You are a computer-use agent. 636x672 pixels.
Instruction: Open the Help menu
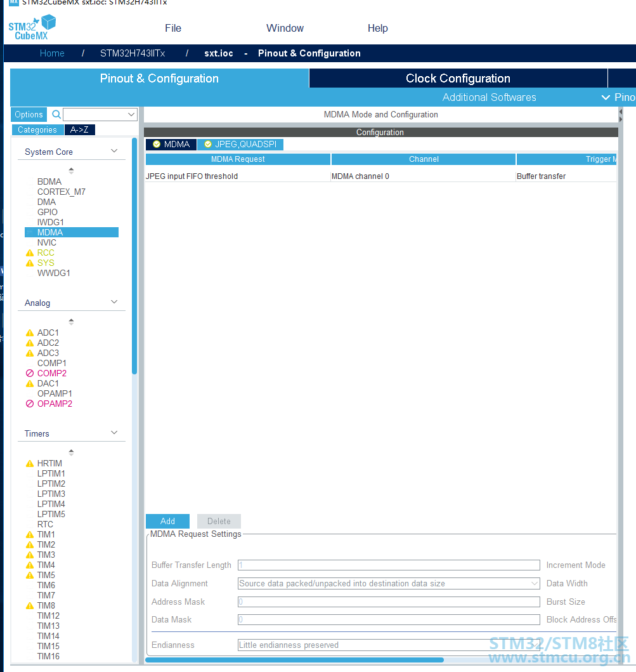(378, 29)
